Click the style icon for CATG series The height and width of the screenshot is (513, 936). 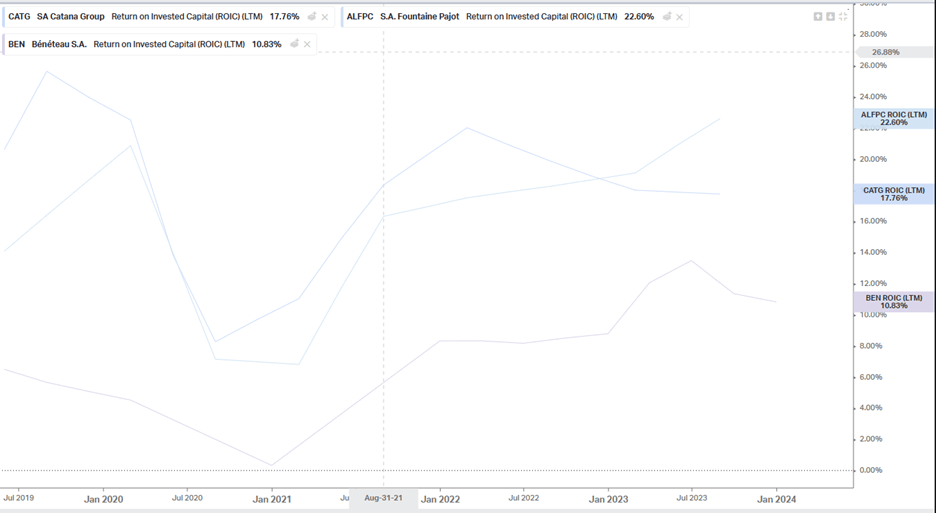pos(312,17)
